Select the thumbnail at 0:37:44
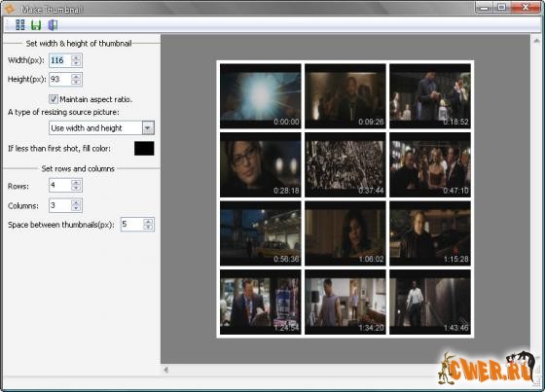The image size is (545, 392). tap(345, 164)
